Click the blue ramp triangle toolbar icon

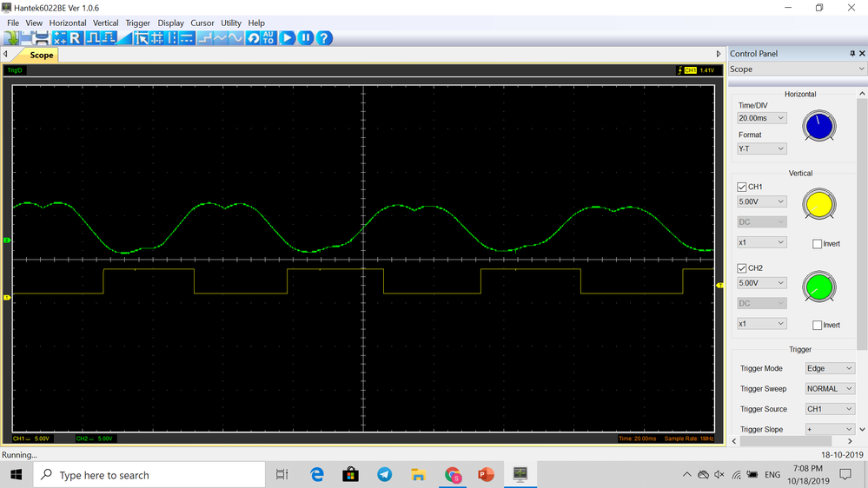(124, 37)
